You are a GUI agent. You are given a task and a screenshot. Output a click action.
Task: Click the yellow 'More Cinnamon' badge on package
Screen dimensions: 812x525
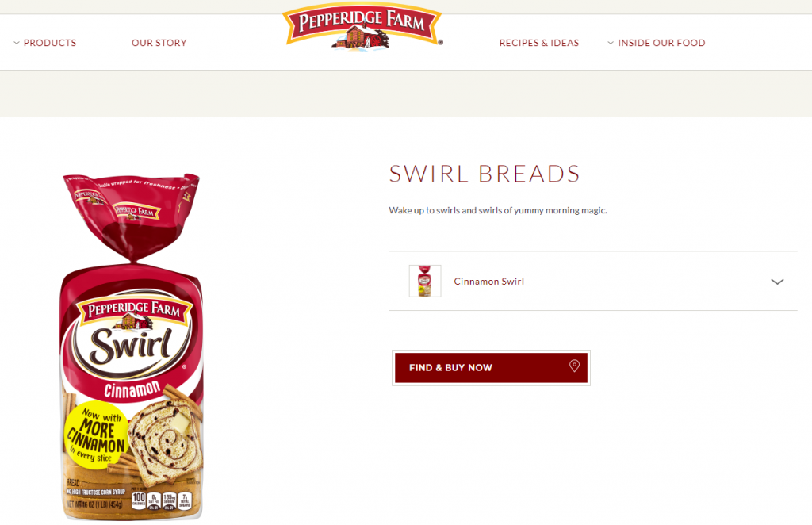95,435
